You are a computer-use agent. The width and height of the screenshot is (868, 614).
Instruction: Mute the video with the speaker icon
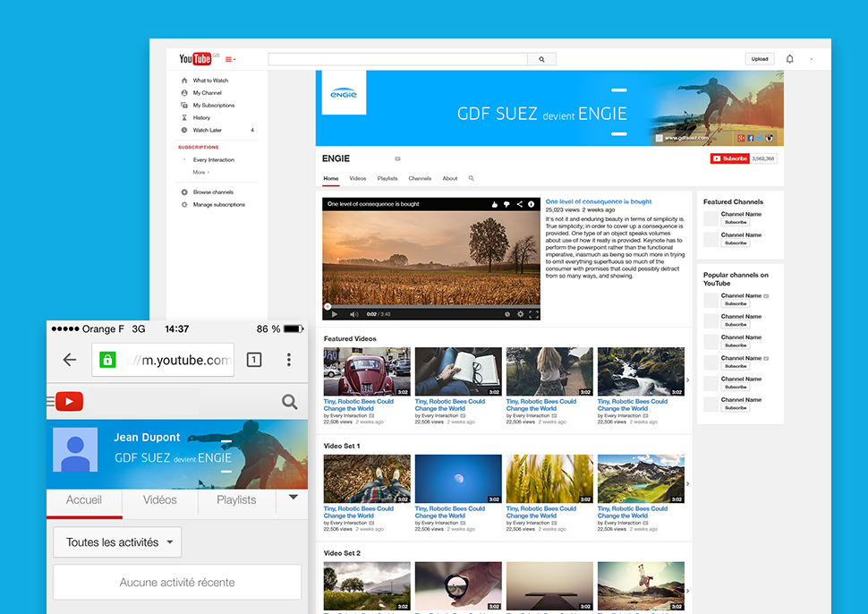[354, 314]
